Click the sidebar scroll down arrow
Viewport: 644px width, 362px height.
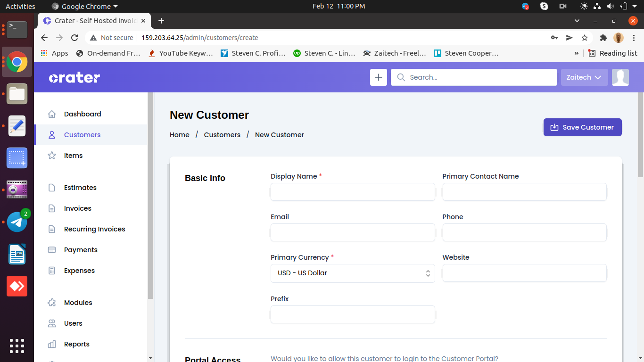pyautogui.click(x=150, y=358)
